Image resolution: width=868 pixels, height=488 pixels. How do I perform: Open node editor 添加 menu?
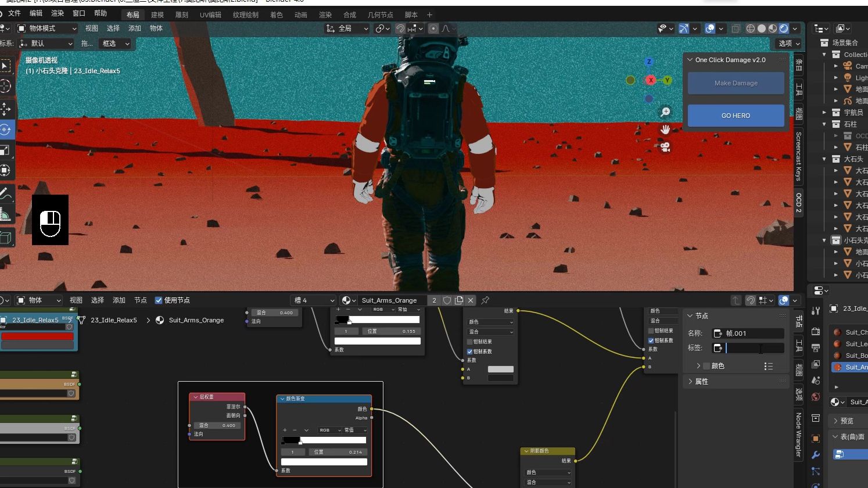click(119, 300)
